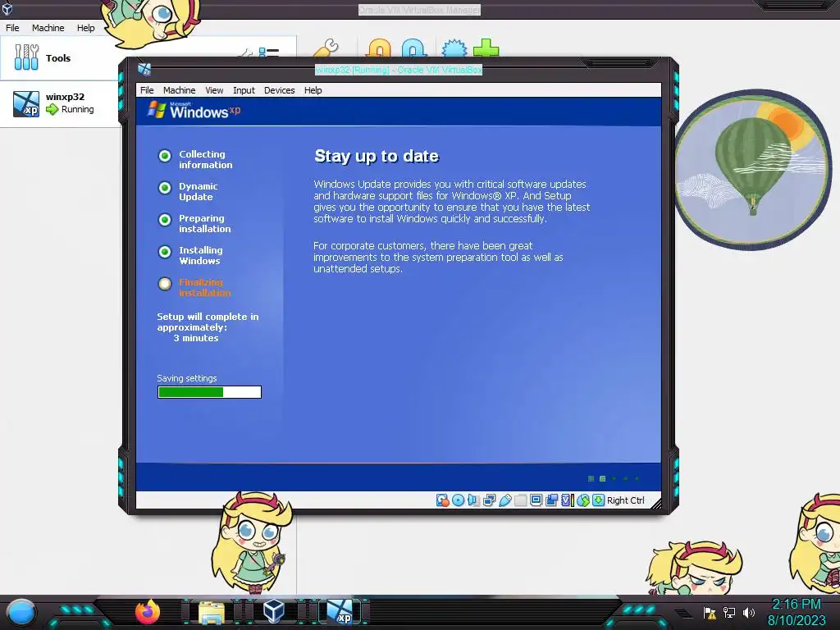This screenshot has height=630, width=840.
Task: Click the Tools menu list icon
Action: pos(268,52)
